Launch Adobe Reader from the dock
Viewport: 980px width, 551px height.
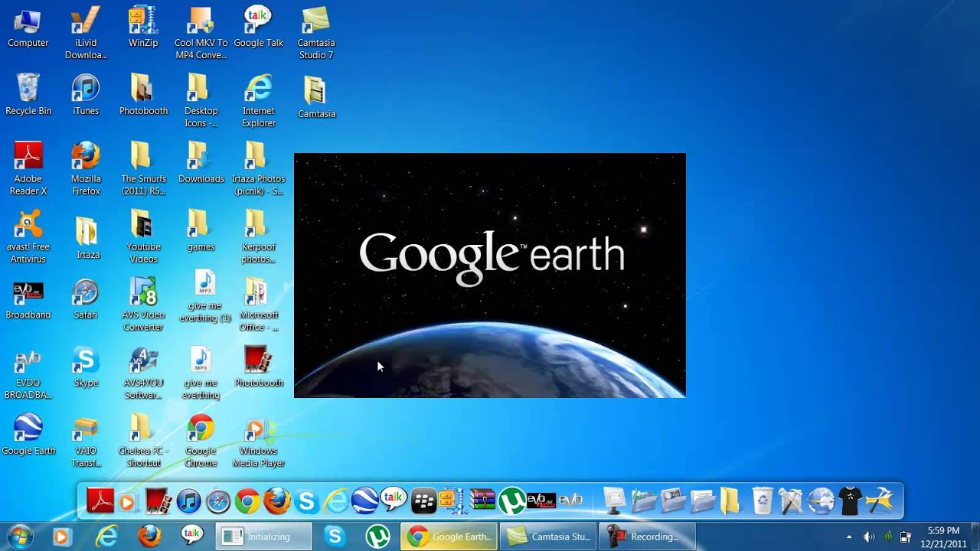pyautogui.click(x=100, y=502)
